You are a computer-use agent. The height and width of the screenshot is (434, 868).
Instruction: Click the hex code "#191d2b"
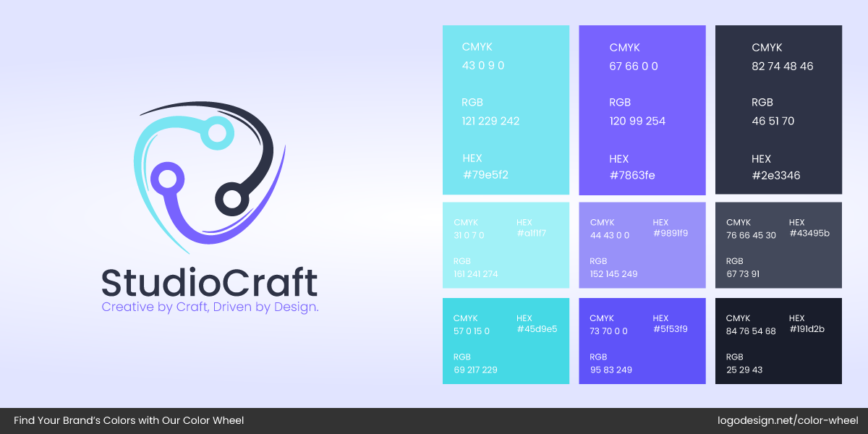tap(807, 329)
